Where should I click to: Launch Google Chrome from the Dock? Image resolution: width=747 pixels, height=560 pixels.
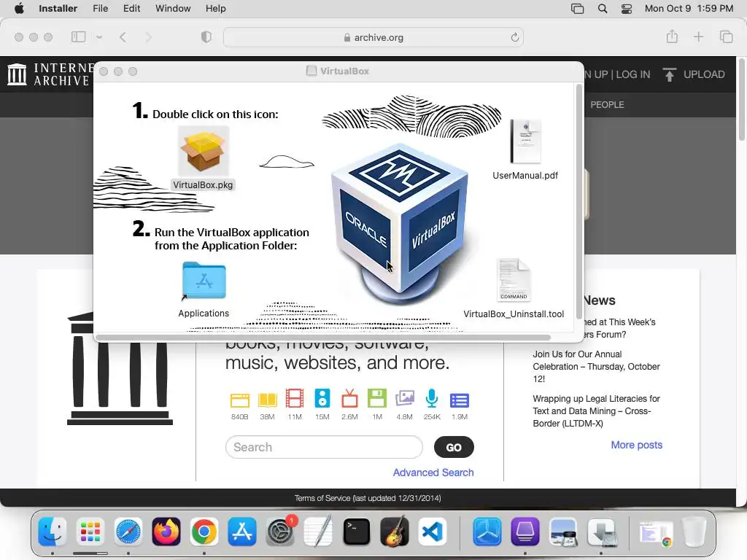[x=204, y=532]
